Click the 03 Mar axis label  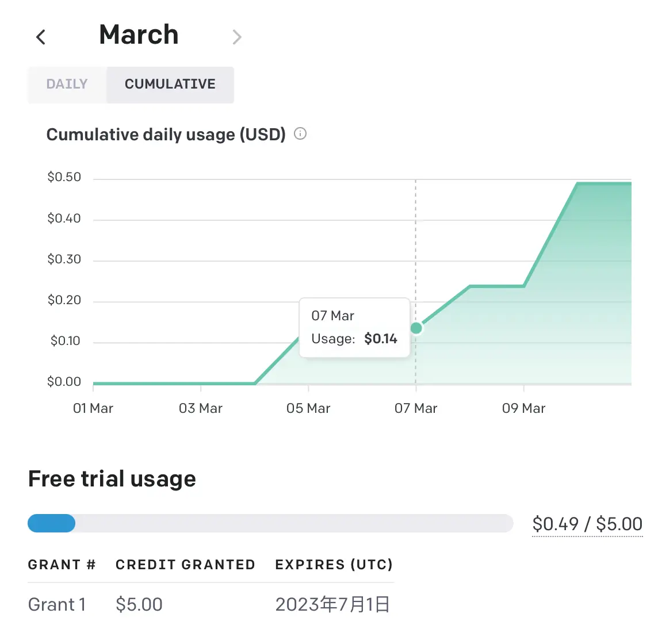click(x=201, y=408)
